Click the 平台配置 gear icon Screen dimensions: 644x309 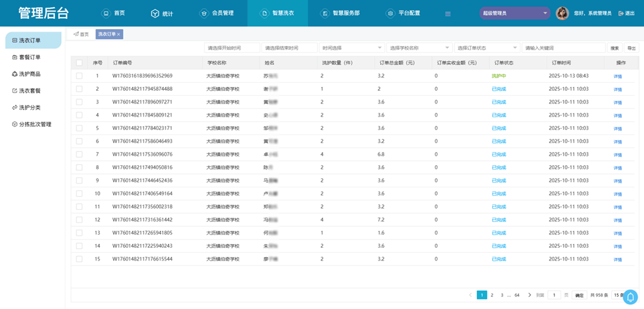pos(390,13)
